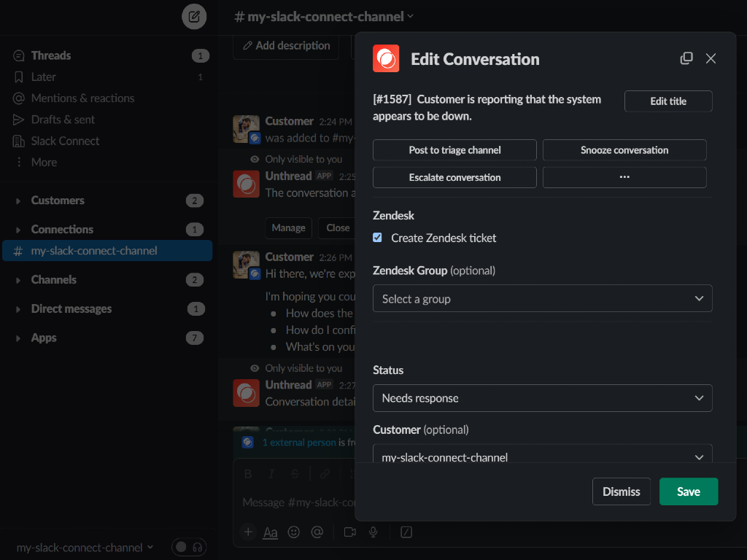
Task: Click the emoji picker icon
Action: (294, 532)
